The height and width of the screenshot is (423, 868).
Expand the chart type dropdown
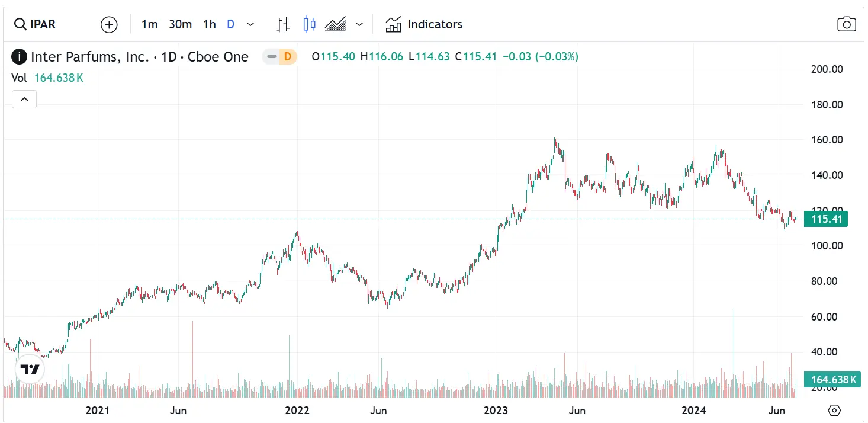(x=359, y=24)
